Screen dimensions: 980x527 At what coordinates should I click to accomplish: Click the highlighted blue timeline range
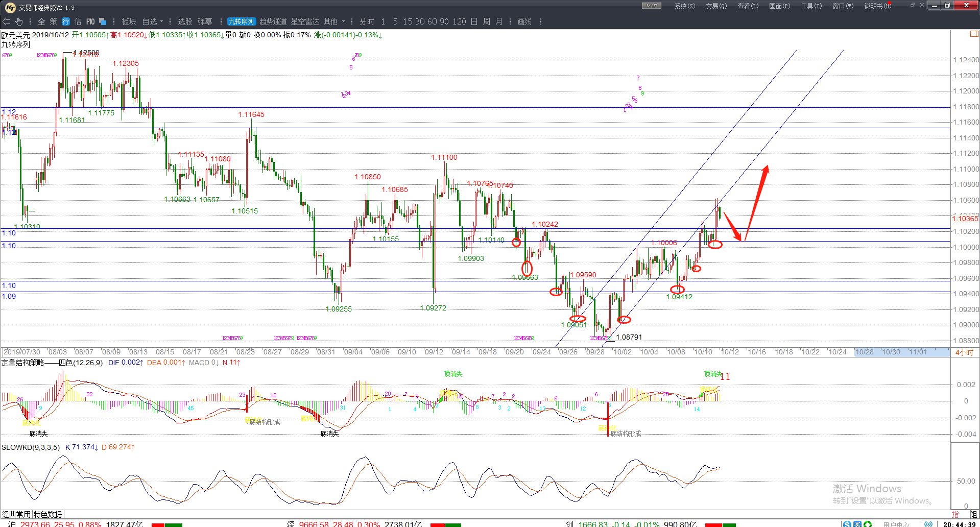coord(901,352)
